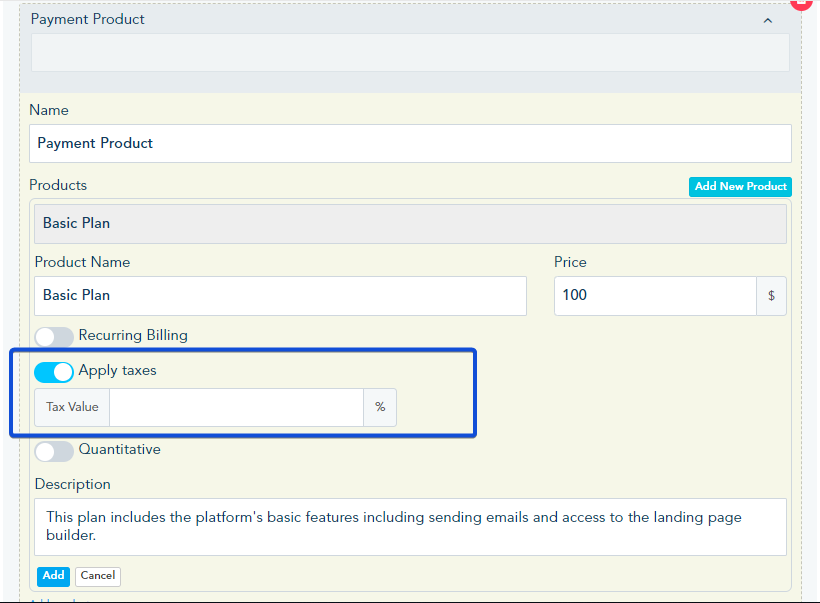Click the Tax Value label addon
820x603 pixels.
pyautogui.click(x=72, y=407)
